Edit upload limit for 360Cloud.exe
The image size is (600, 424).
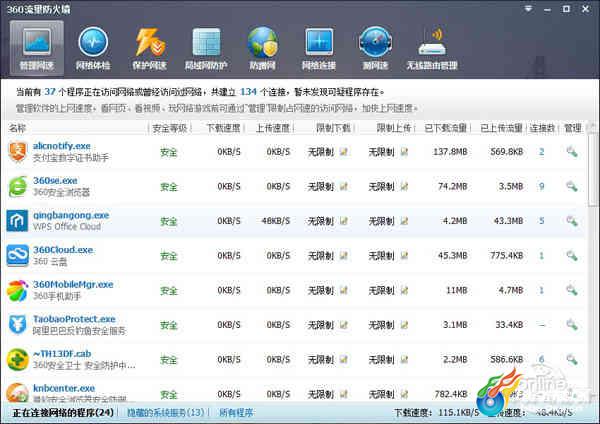[404, 255]
